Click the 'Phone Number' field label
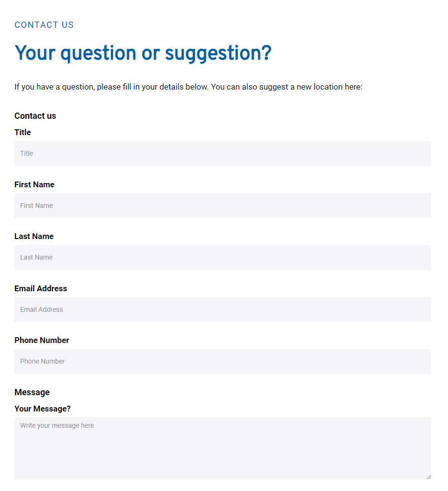Image resolution: width=448 pixels, height=491 pixels. tap(42, 340)
